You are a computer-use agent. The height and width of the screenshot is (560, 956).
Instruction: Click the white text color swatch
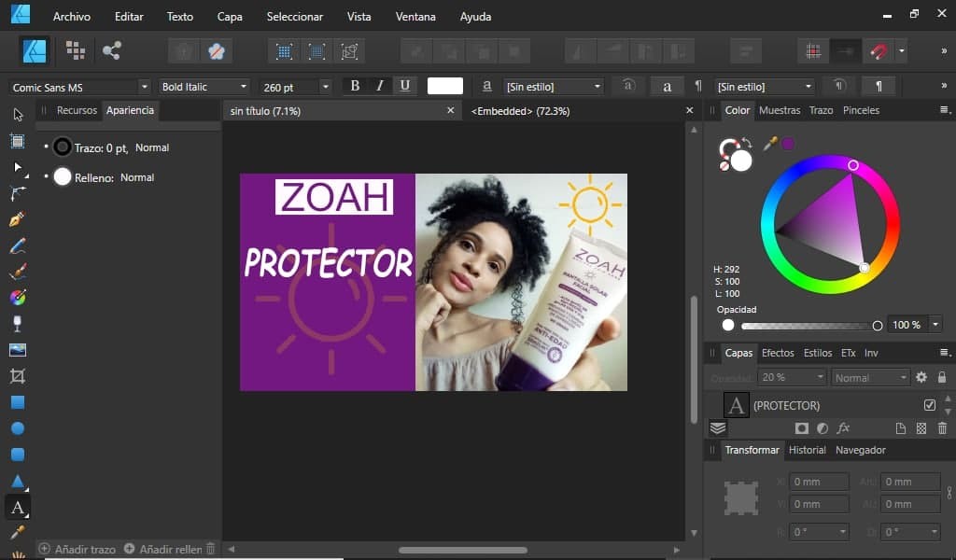(445, 86)
